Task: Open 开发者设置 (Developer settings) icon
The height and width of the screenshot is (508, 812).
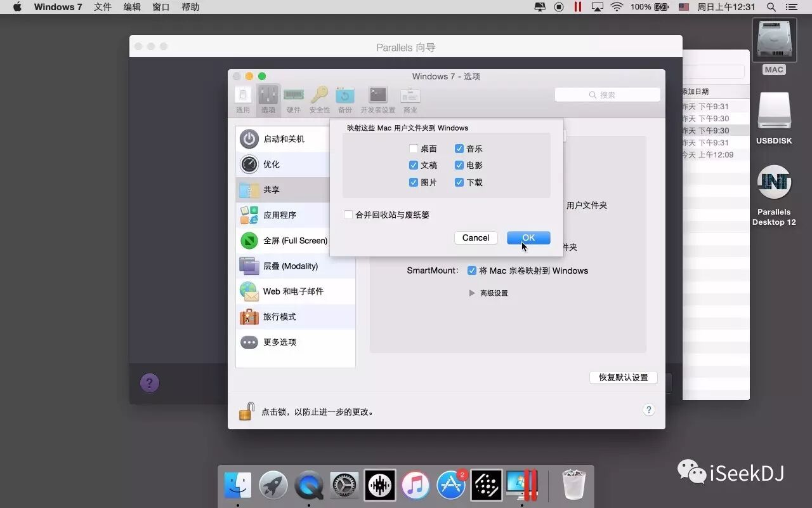Action: point(378,100)
